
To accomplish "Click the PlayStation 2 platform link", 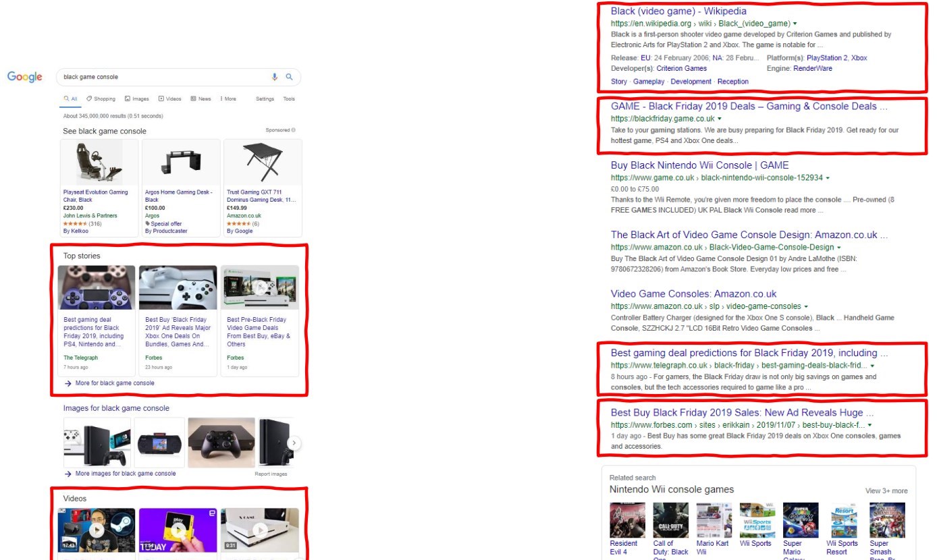I will [828, 58].
